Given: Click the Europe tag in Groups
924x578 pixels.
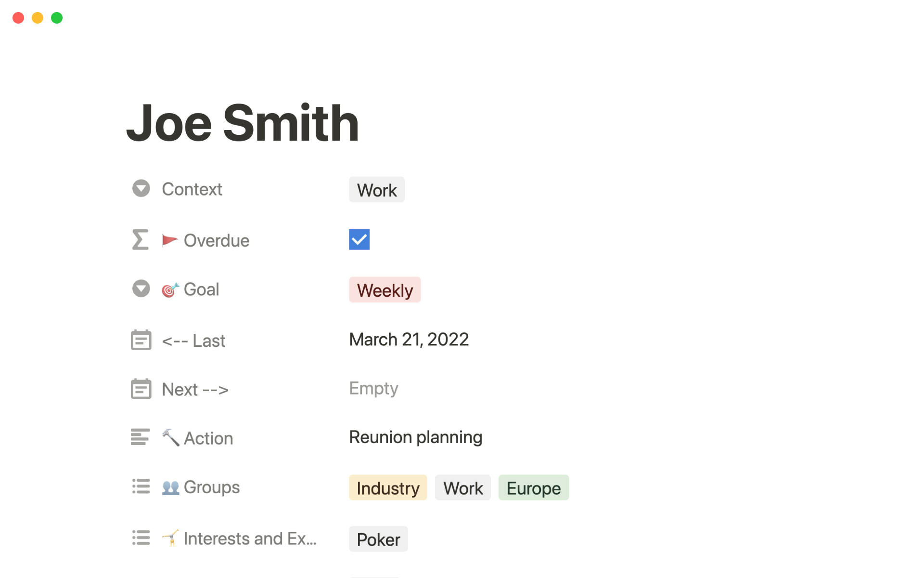Looking at the screenshot, I should click(x=533, y=488).
